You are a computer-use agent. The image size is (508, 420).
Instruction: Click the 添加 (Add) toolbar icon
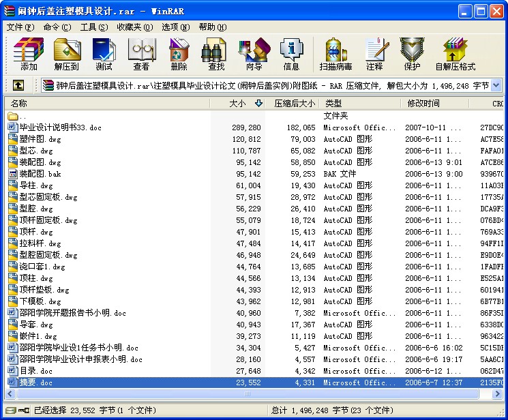point(29,54)
